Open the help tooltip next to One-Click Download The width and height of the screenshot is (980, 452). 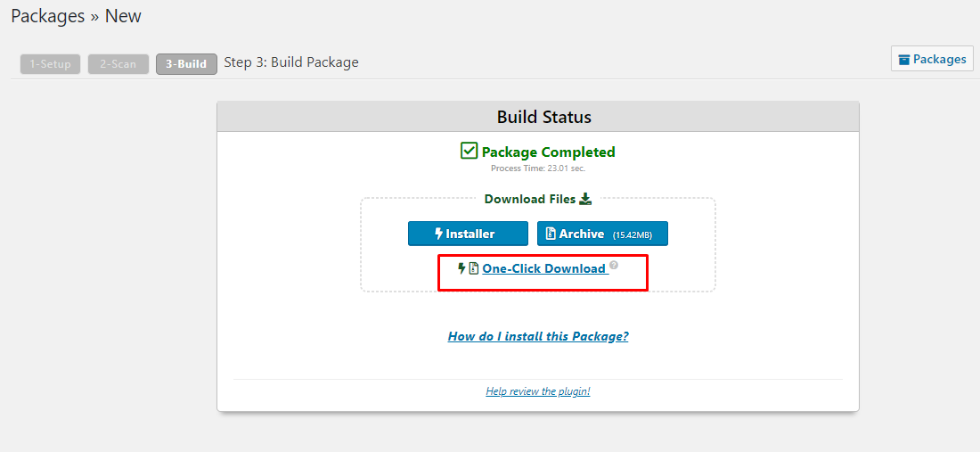[614, 265]
